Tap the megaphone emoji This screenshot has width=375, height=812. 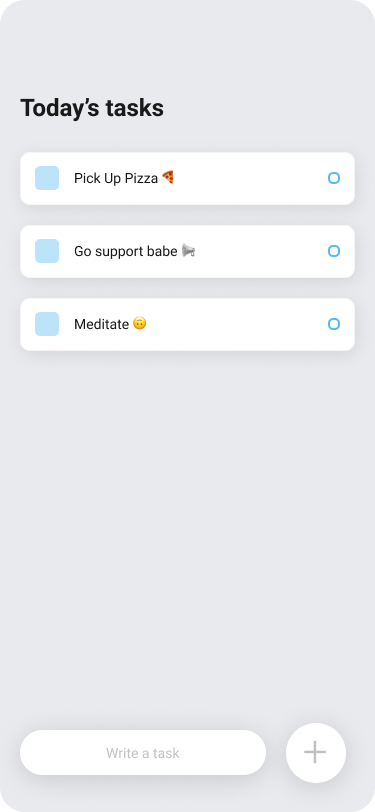[x=189, y=251]
